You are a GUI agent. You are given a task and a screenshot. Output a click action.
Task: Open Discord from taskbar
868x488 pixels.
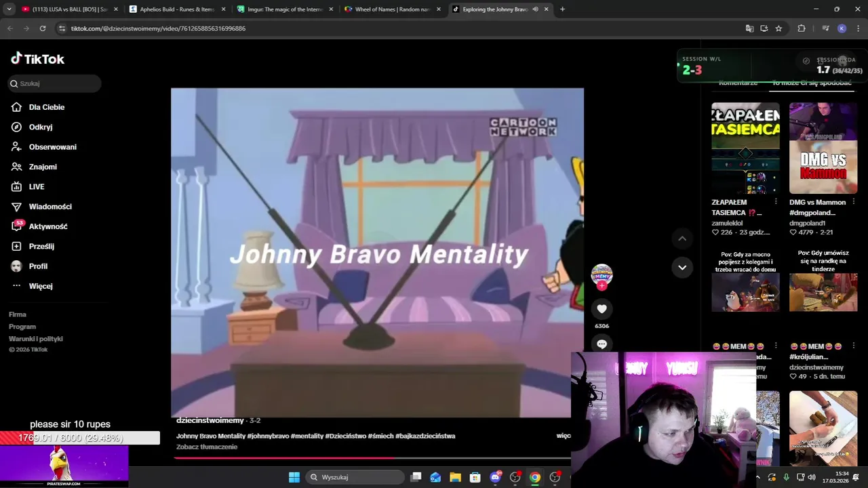(495, 477)
